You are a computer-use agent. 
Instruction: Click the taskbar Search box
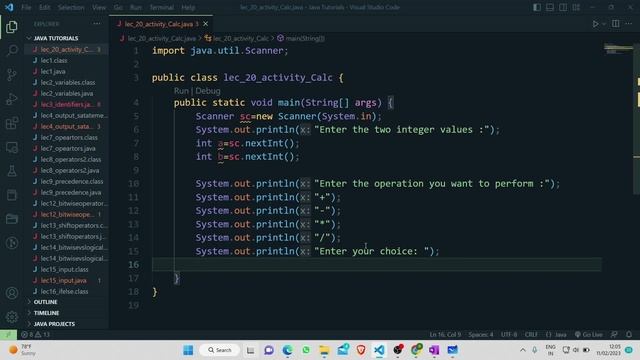[x=220, y=350]
